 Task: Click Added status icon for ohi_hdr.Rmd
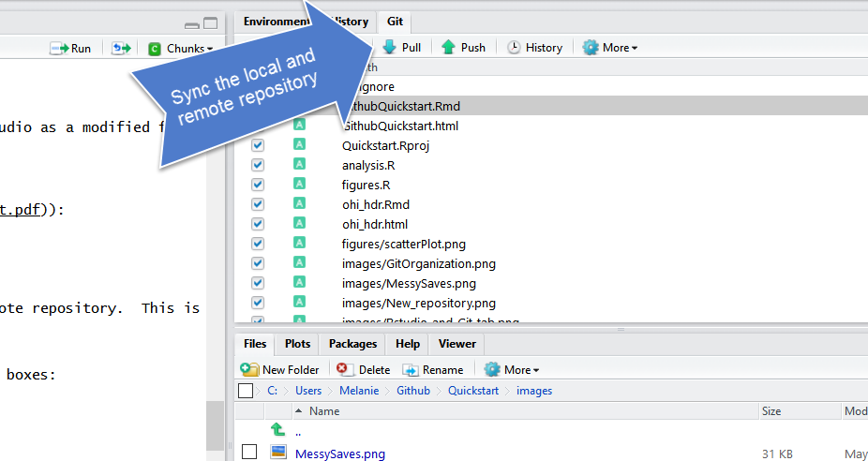(299, 203)
